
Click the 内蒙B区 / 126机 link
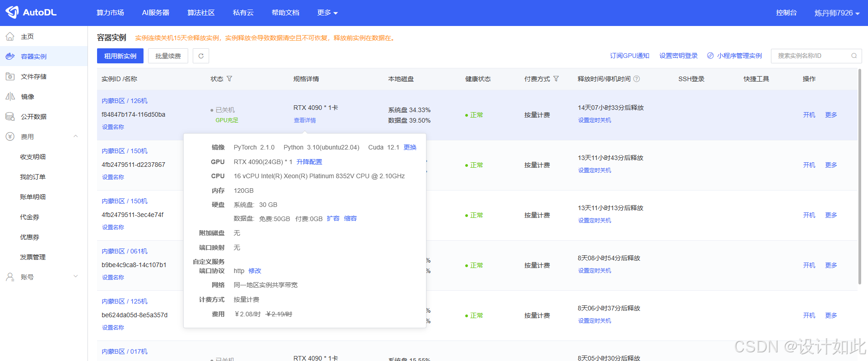(124, 101)
